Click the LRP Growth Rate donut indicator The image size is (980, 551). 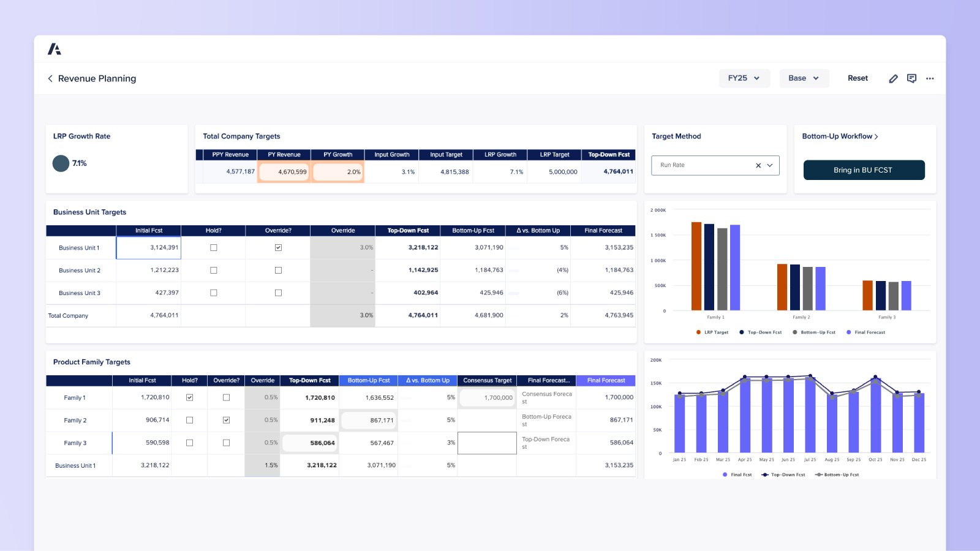point(61,163)
